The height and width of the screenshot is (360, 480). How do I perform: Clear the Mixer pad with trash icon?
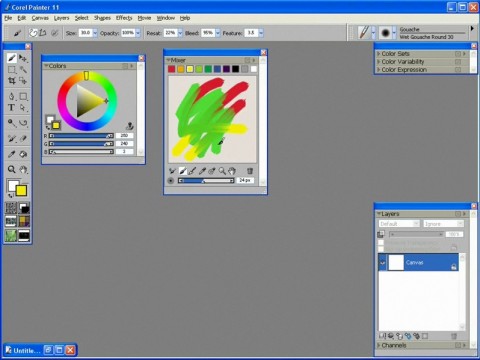point(250,171)
